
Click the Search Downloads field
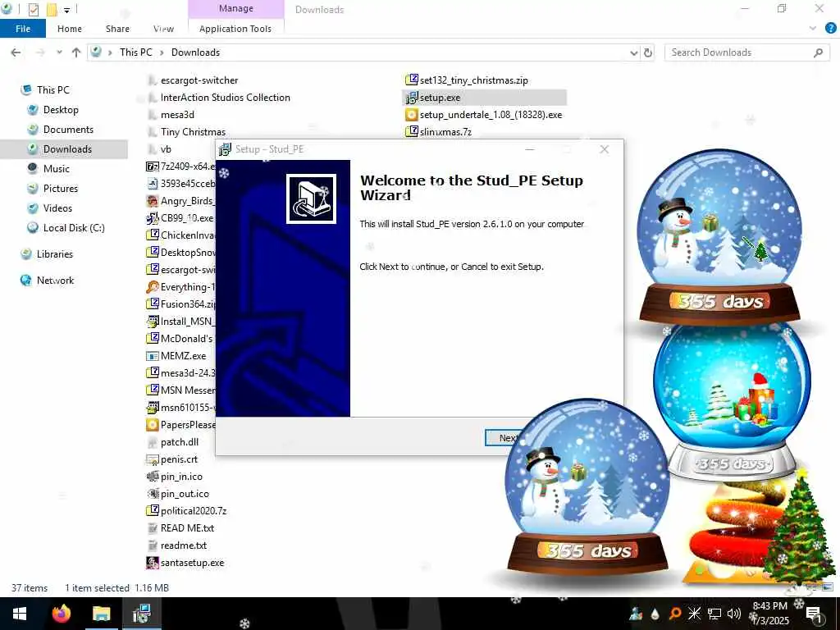coord(746,52)
